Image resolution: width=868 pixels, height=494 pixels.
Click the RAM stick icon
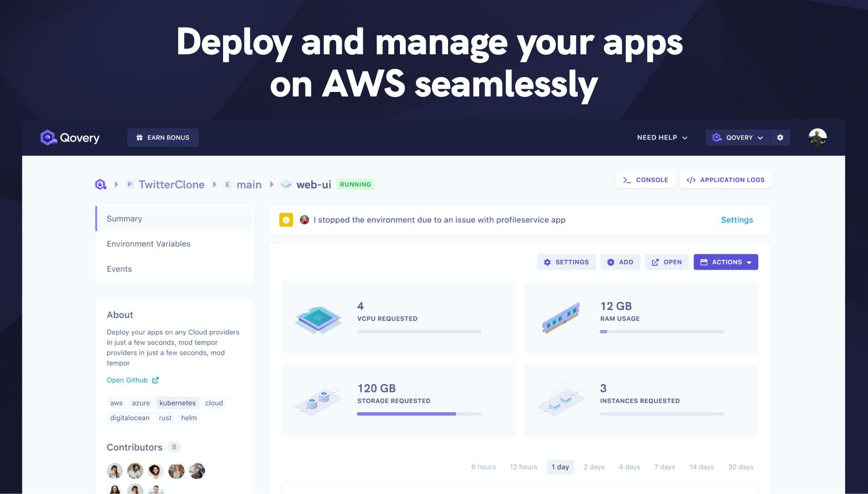click(x=561, y=318)
